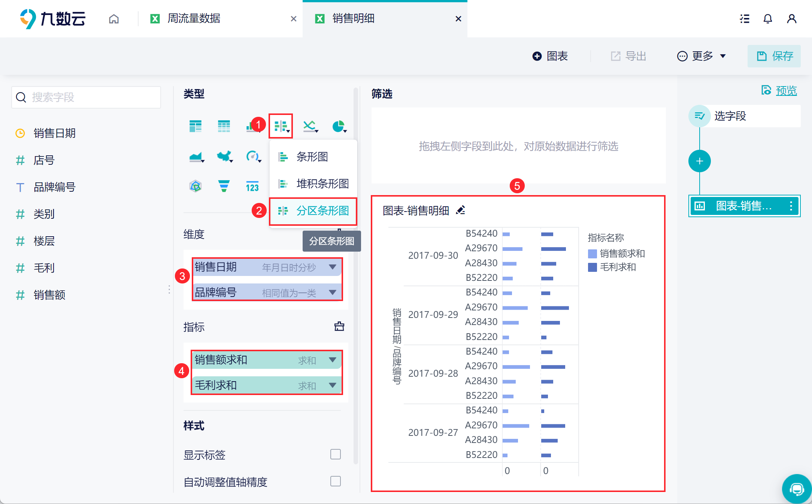Choose the funnel chart type icon
Viewport: 812px width, 504px height.
pos(224,186)
